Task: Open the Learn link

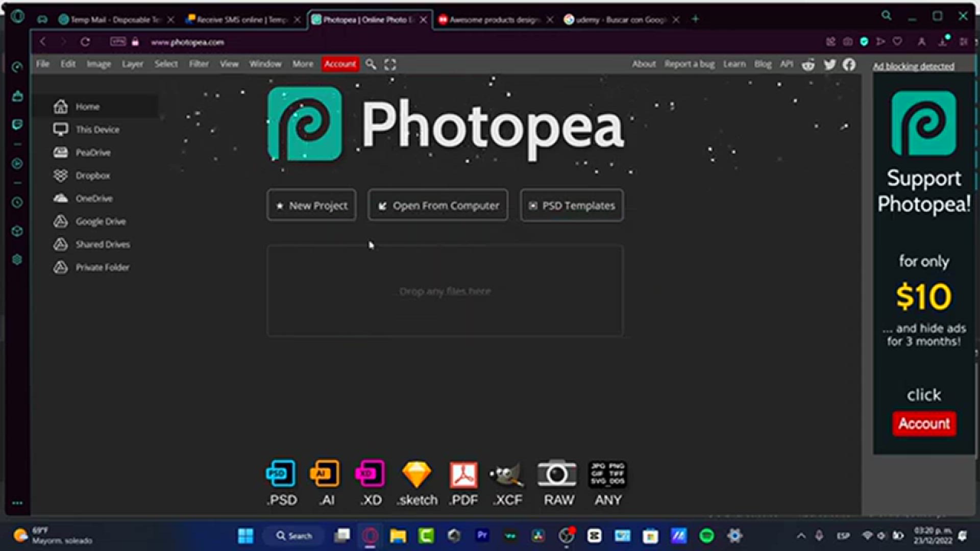Action: pos(734,64)
